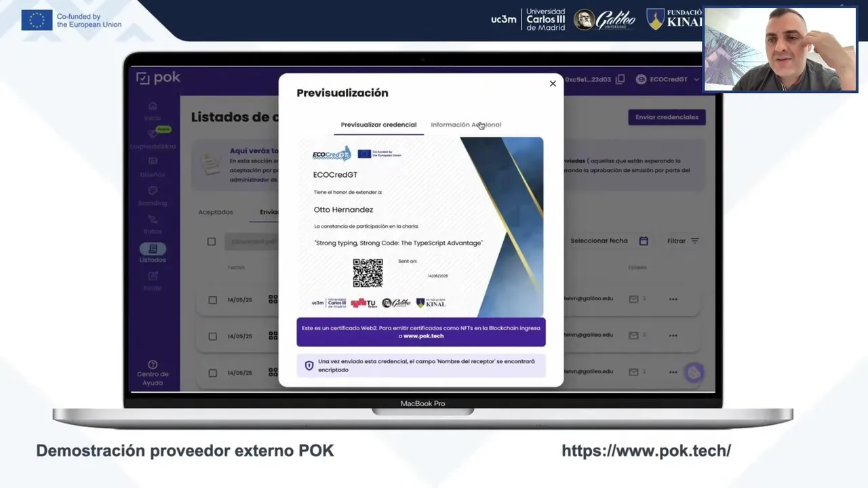
Task: Click the Galileo Universidad logo in slide header
Action: pos(604,20)
